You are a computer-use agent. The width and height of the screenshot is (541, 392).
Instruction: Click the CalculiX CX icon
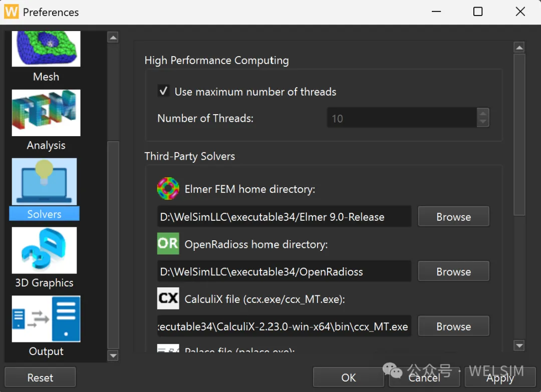(x=168, y=298)
